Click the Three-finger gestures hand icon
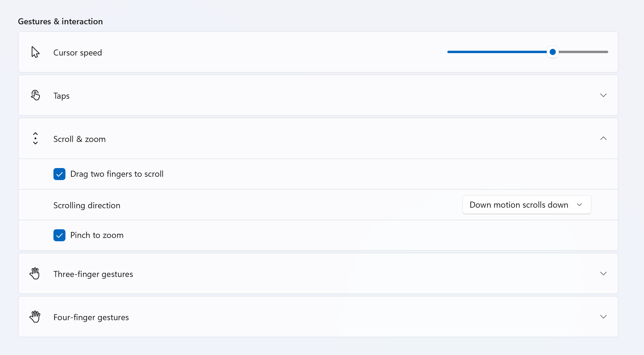The image size is (644, 355). coord(35,274)
